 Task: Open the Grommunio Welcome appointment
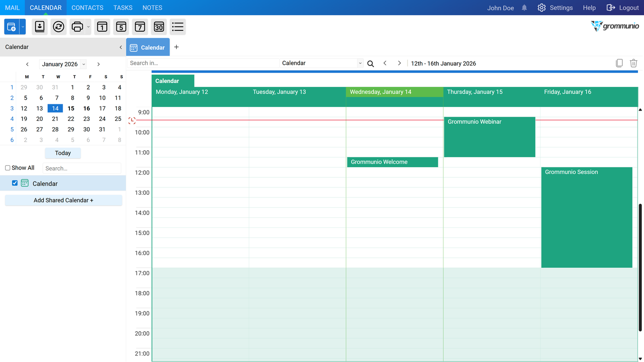click(392, 162)
